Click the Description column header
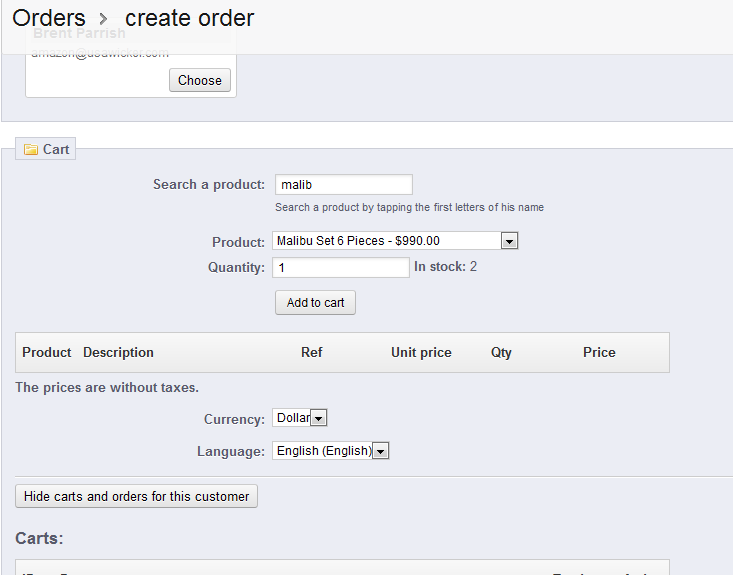 click(118, 353)
